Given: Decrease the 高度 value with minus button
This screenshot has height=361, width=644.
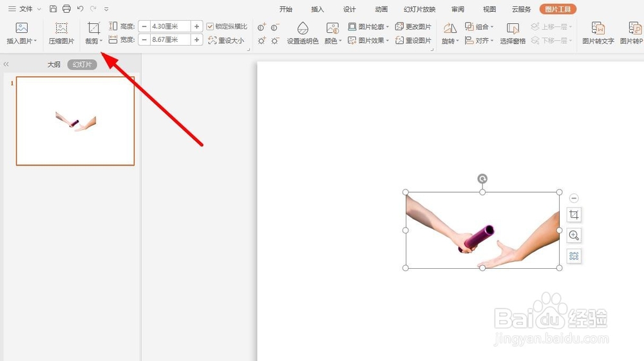Looking at the screenshot, I should [144, 26].
